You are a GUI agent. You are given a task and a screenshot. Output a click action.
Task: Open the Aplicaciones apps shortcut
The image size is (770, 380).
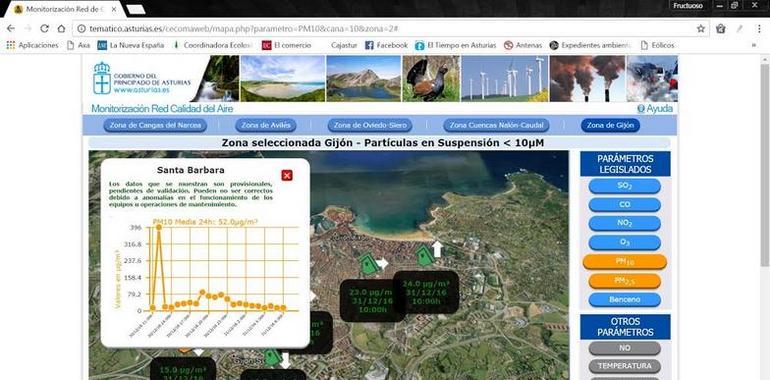pos(32,45)
